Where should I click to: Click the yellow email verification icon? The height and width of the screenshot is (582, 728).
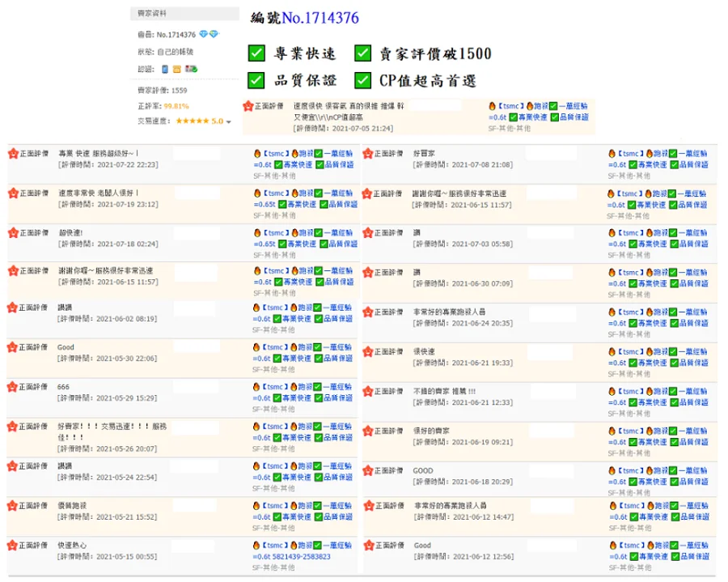pyautogui.click(x=176, y=70)
